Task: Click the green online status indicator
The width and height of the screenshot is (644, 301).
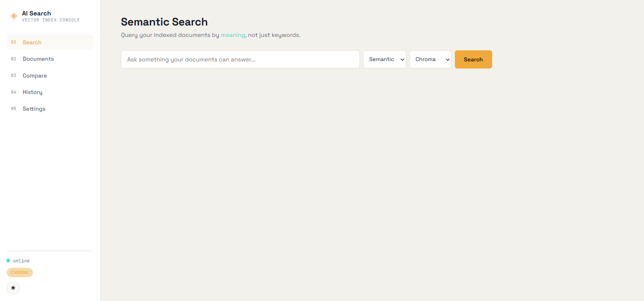Action: coord(8,261)
